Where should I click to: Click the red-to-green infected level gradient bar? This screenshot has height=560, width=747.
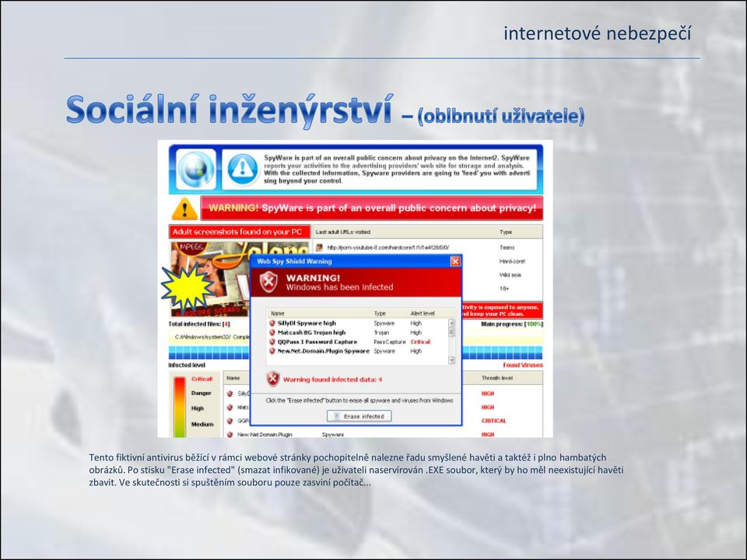pos(180,407)
